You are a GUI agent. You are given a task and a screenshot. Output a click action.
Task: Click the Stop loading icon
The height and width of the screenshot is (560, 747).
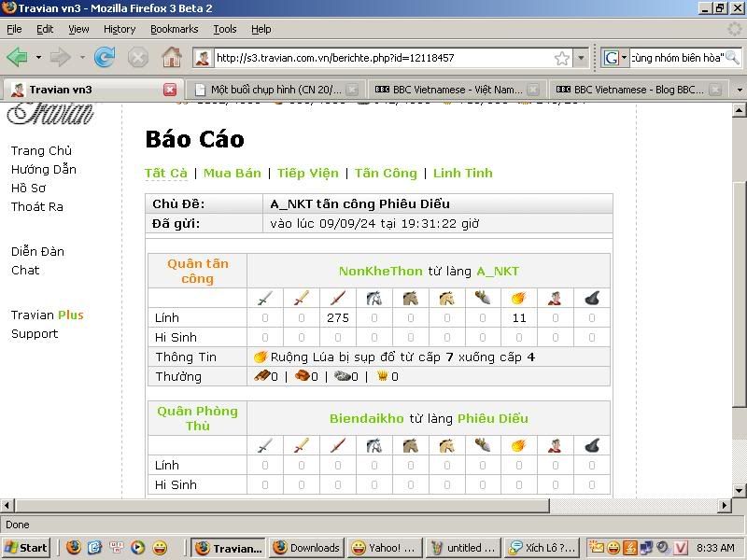coord(137,58)
